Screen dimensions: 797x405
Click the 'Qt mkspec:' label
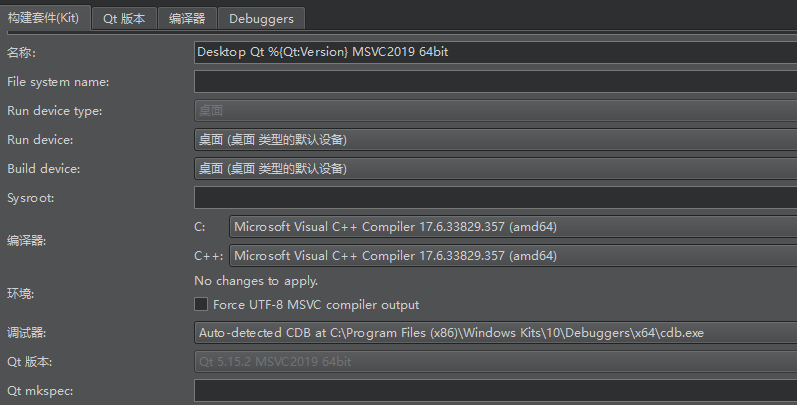pos(40,391)
